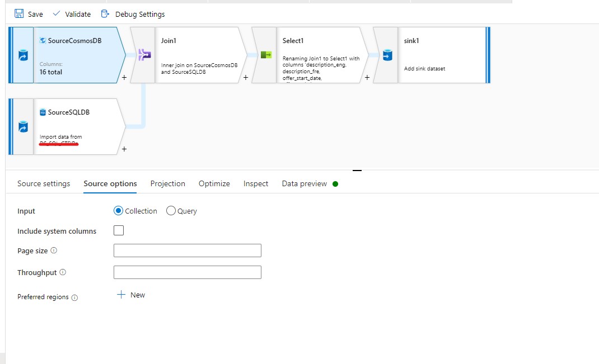The width and height of the screenshot is (599, 364).
Task: Click the info icon beside Throughput
Action: (x=63, y=272)
